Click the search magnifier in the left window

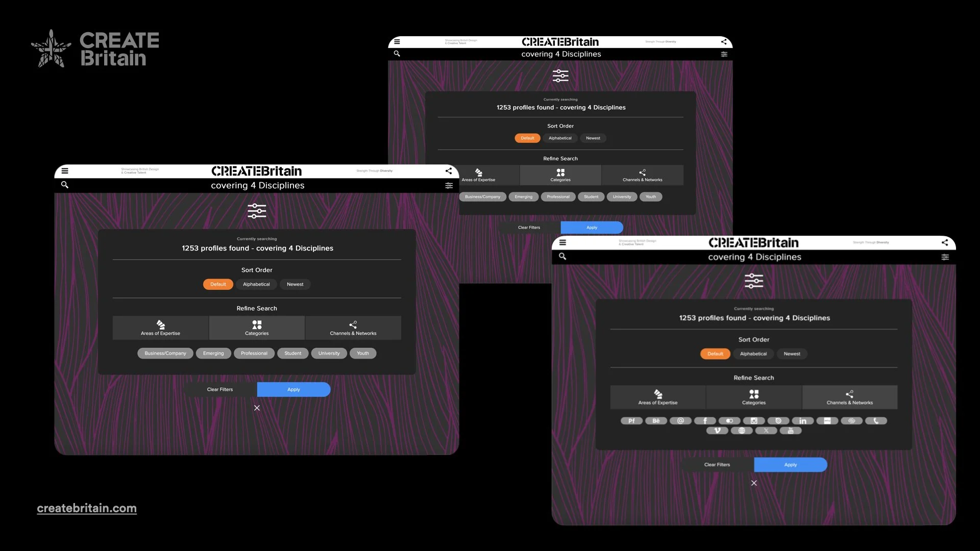pyautogui.click(x=65, y=185)
